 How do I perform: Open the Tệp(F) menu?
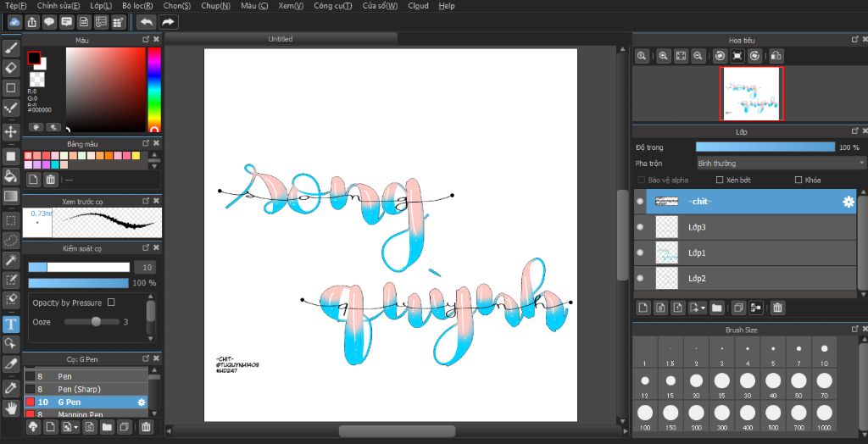pos(15,6)
